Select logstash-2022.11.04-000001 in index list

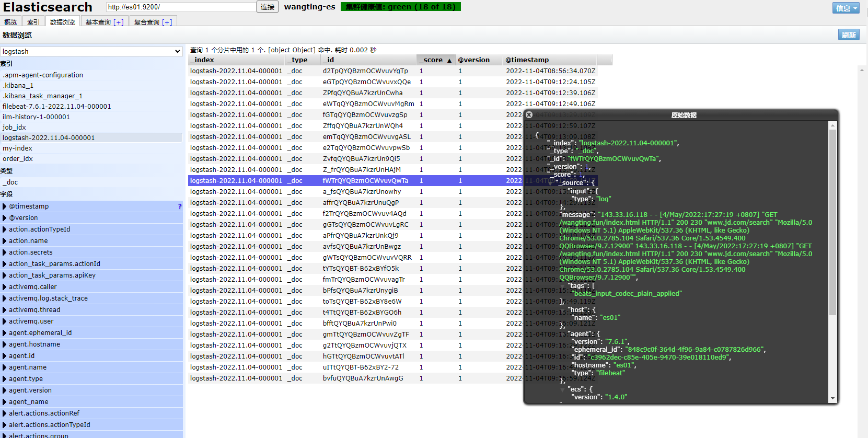click(x=91, y=138)
